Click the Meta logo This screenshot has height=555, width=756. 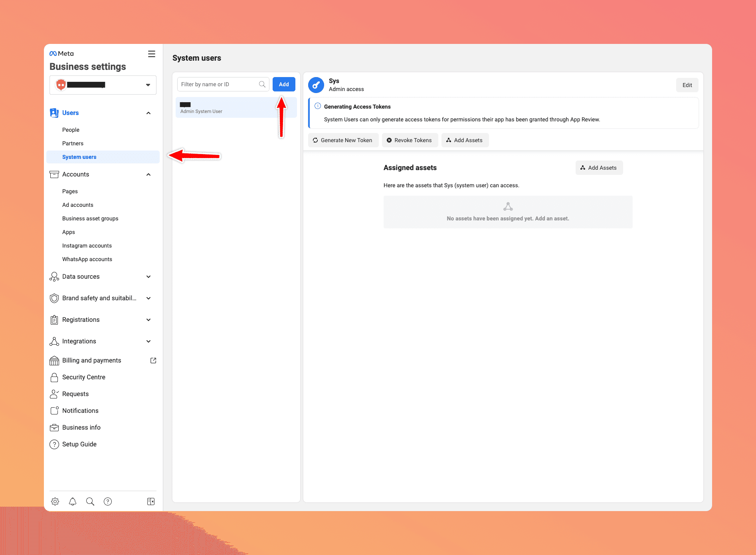(x=61, y=54)
